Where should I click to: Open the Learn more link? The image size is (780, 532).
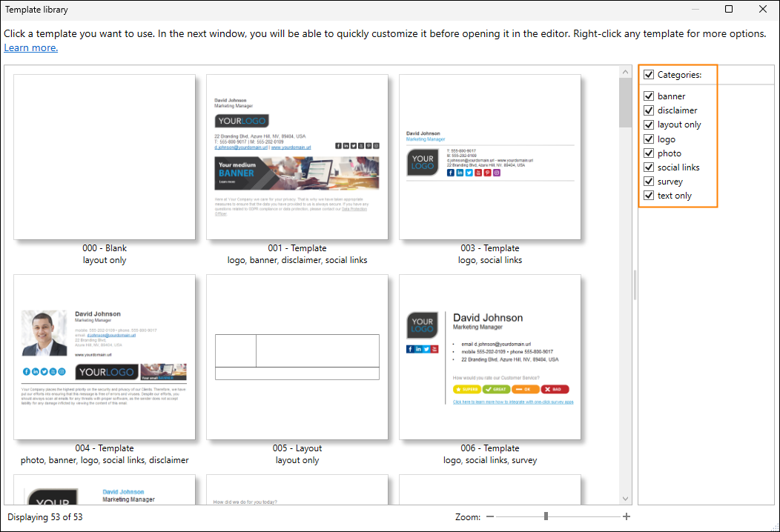click(30, 48)
